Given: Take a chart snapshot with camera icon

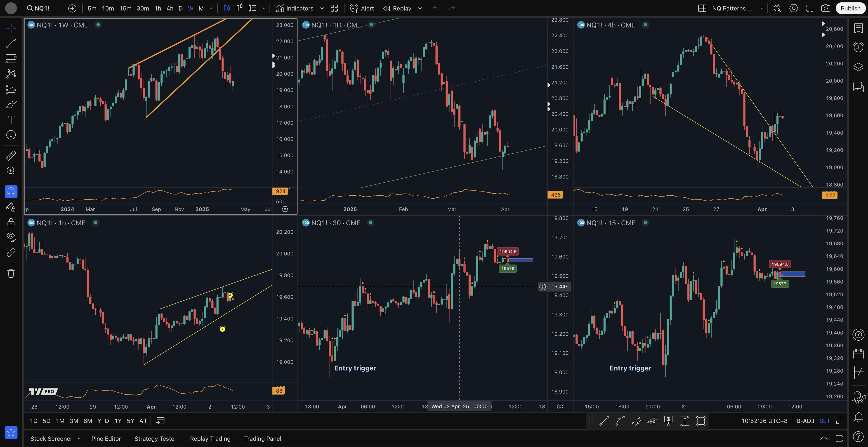Looking at the screenshot, I should (825, 8).
